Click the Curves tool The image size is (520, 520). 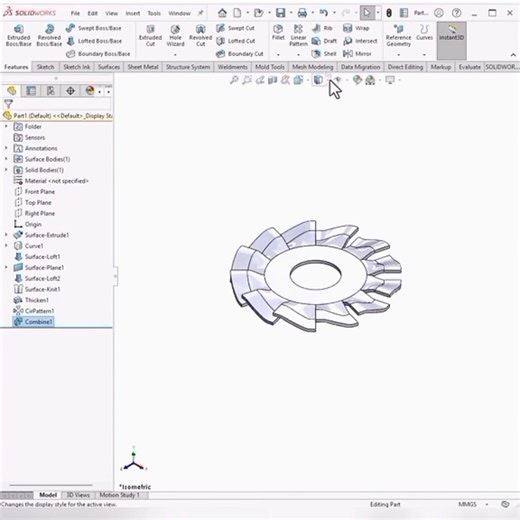[x=424, y=32]
